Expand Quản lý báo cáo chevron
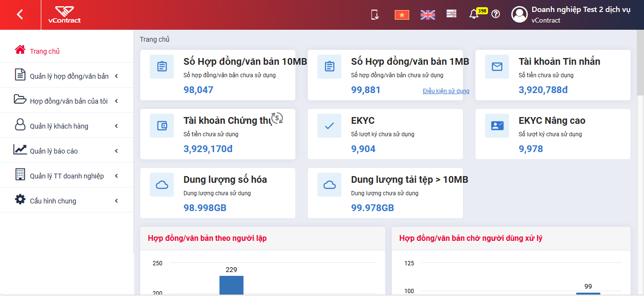Screen dimensions: 644x296 (116, 151)
